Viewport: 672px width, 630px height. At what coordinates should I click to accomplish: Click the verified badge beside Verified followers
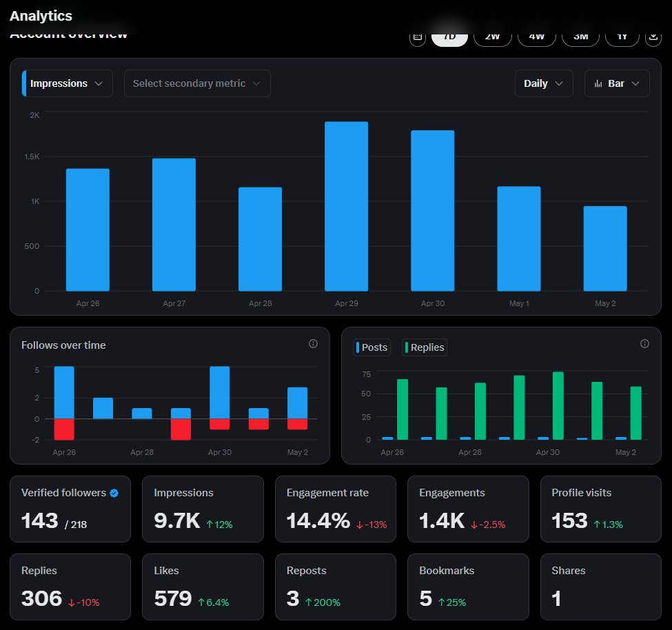click(114, 494)
